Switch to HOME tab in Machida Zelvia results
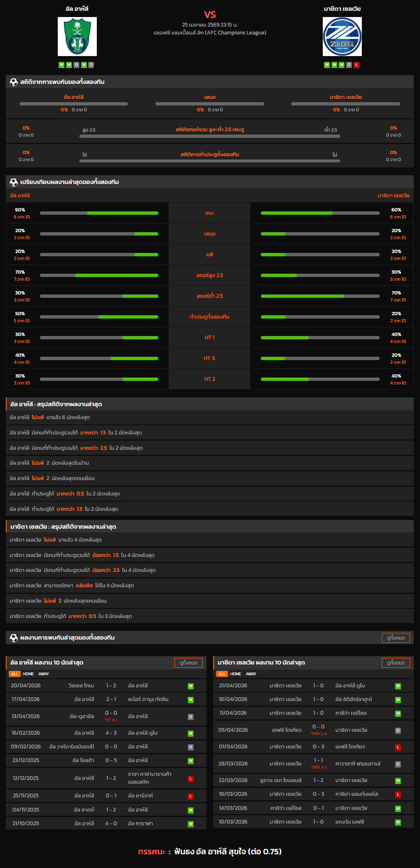 [236, 674]
